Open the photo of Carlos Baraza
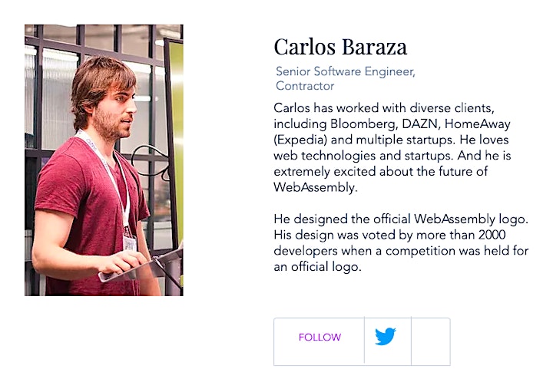Image resolution: width=553 pixels, height=392 pixels. click(104, 160)
